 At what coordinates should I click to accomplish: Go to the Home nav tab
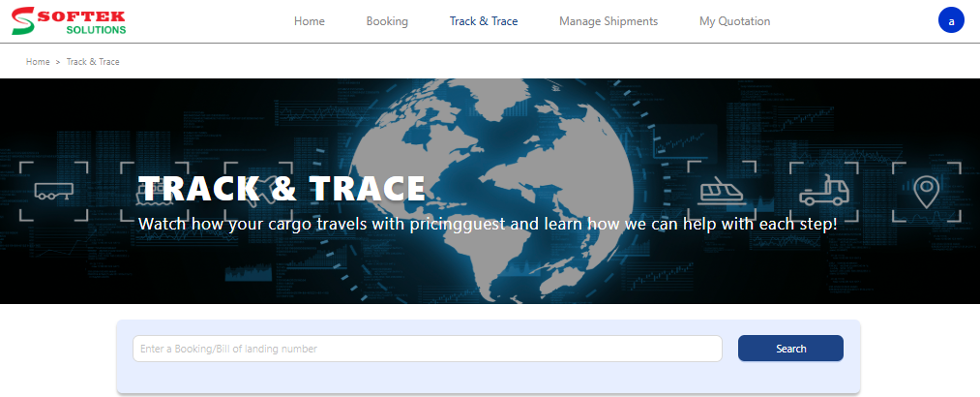coord(310,21)
